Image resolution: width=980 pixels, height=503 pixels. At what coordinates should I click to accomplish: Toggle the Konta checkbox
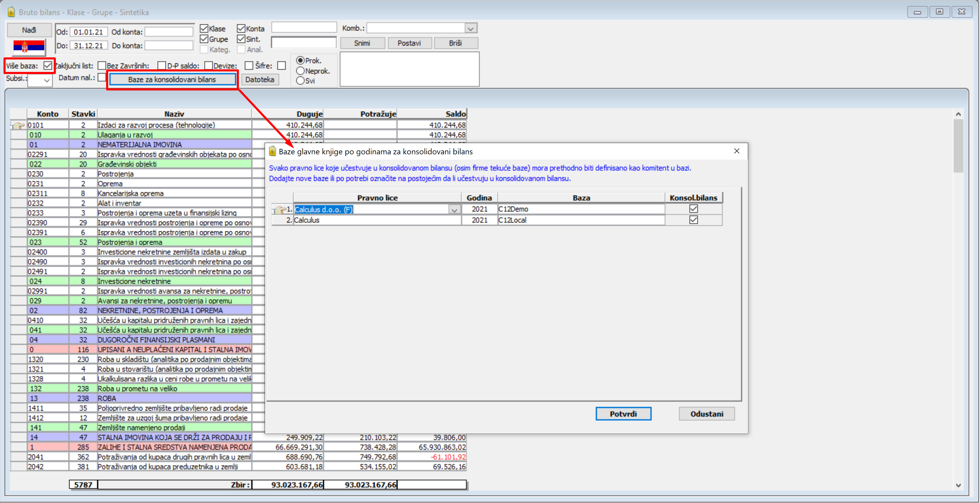coord(241,29)
